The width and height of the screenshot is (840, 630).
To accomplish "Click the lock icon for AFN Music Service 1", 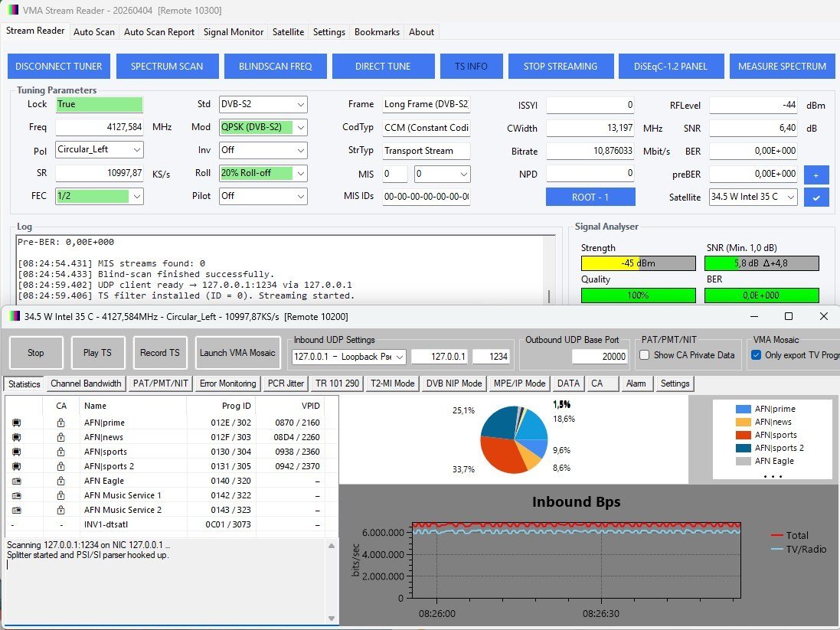I will tap(61, 495).
